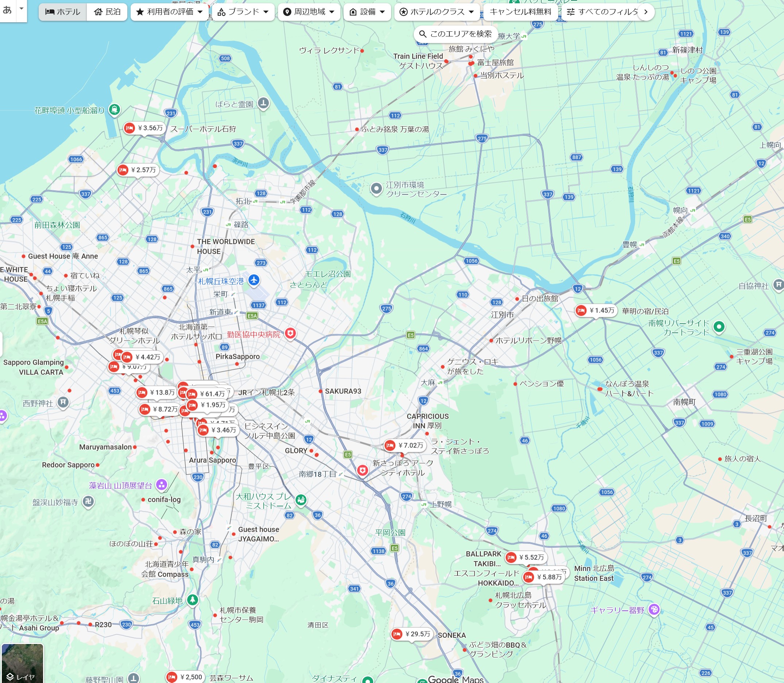Click the 石山緑地 park tree icon
Screen dimensions: 784x683
[x=193, y=600]
